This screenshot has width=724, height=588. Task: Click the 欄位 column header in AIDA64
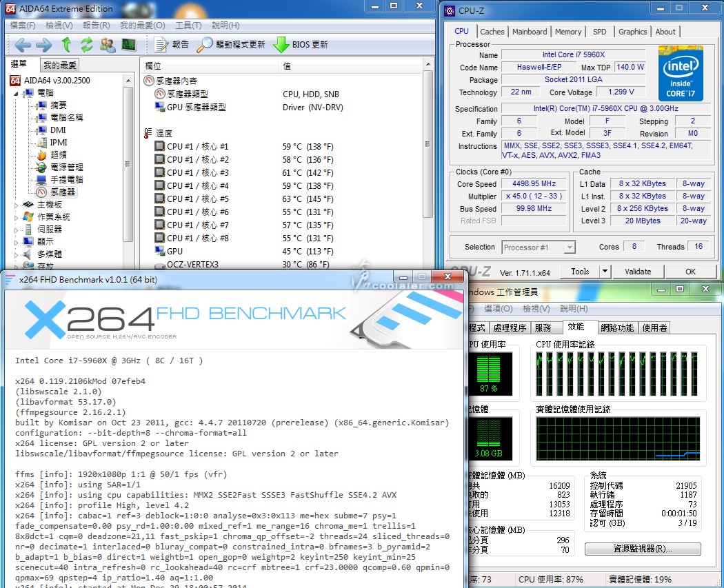[210, 65]
